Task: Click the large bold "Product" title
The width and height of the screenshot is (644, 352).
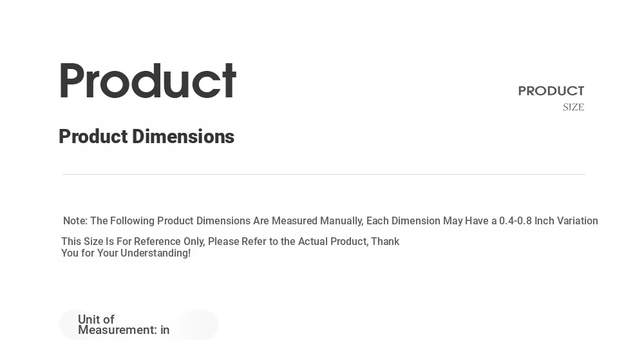Action: 148,81
